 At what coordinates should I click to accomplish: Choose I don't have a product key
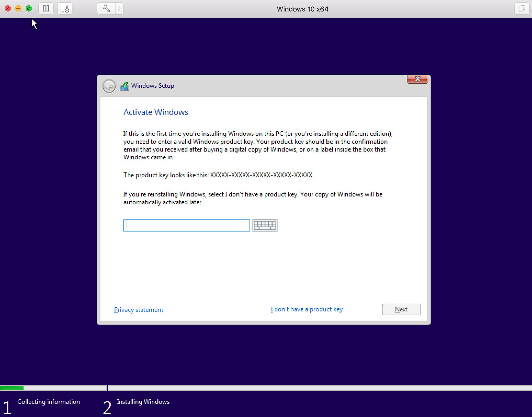click(307, 309)
